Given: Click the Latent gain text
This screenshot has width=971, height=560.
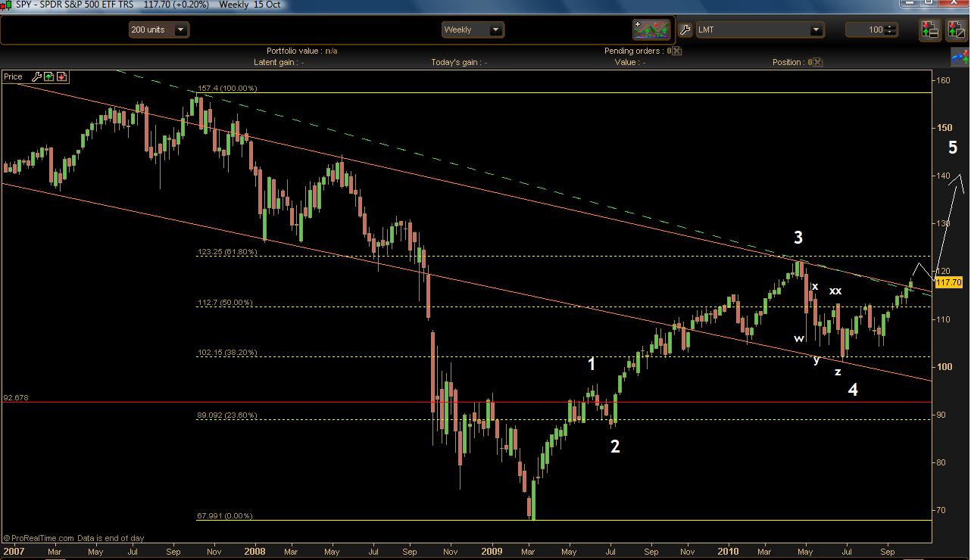Looking at the screenshot, I should (x=279, y=62).
